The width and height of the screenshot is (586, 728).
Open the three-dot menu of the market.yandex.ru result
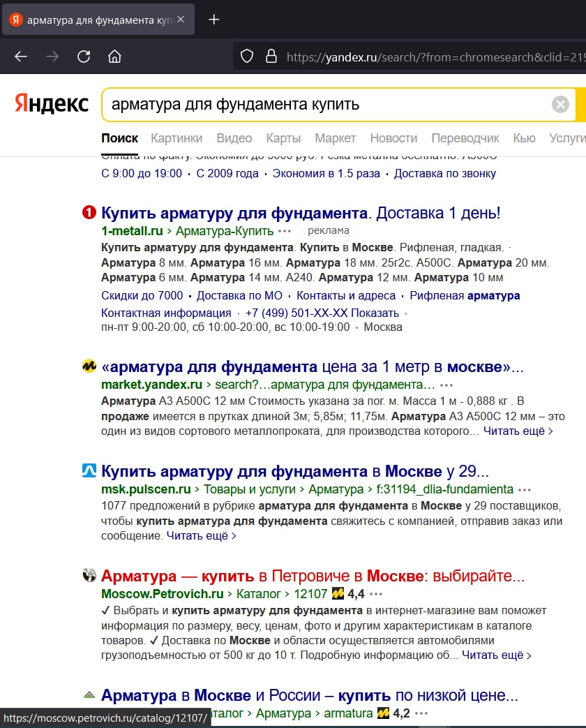tap(446, 385)
